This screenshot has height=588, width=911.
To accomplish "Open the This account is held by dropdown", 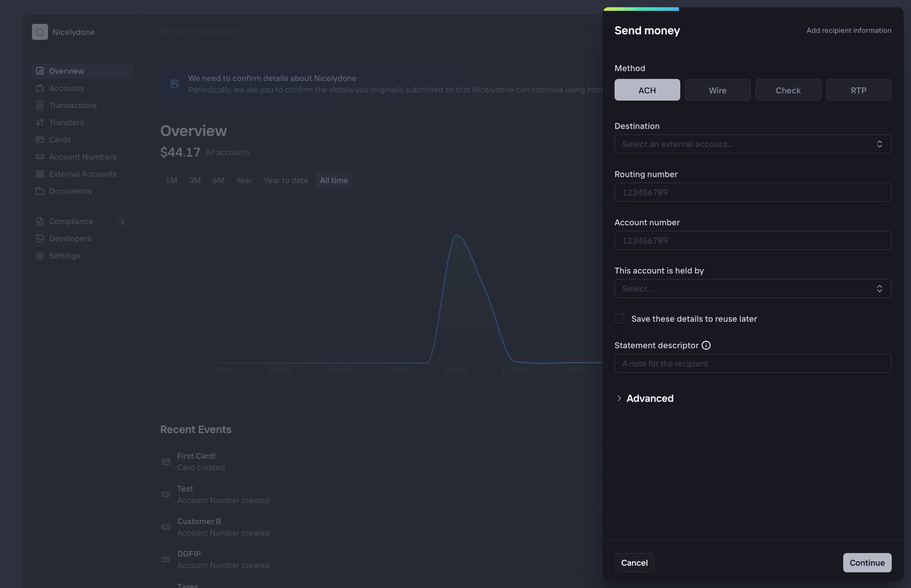I will (753, 288).
